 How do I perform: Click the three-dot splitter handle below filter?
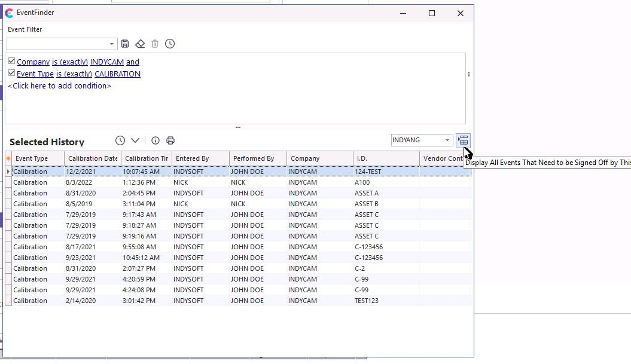(238, 127)
